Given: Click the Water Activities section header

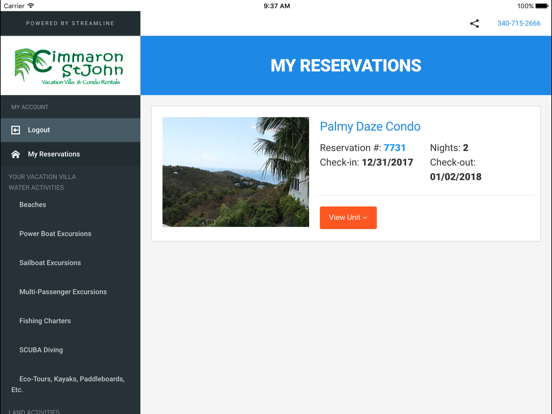Looking at the screenshot, I should click(36, 188).
